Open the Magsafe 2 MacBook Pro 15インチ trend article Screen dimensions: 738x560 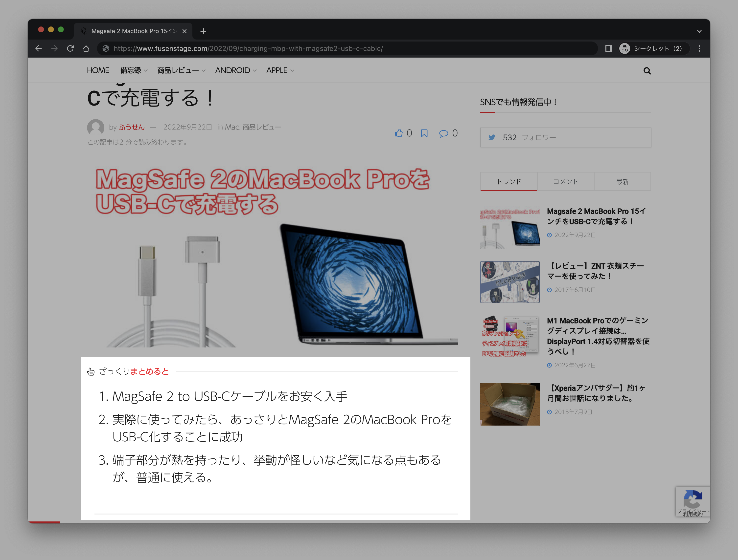pyautogui.click(x=596, y=216)
